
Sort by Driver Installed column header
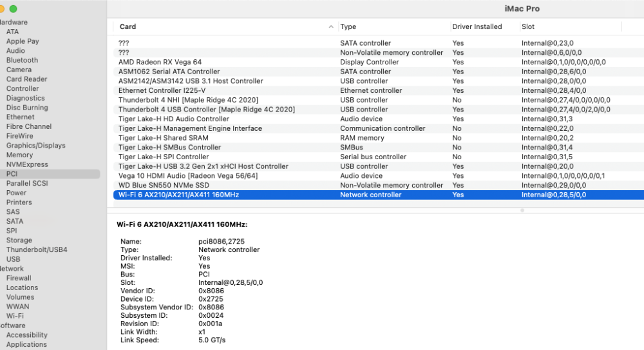pyautogui.click(x=477, y=26)
